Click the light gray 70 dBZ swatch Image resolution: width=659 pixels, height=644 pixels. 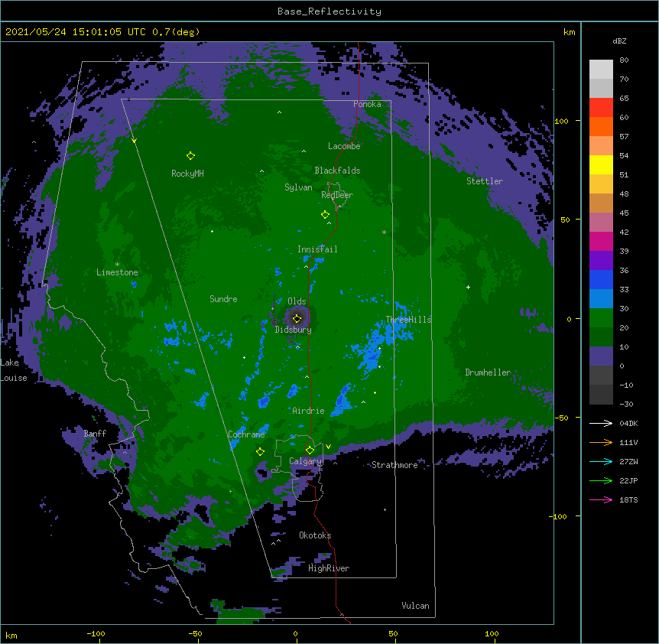coord(601,70)
